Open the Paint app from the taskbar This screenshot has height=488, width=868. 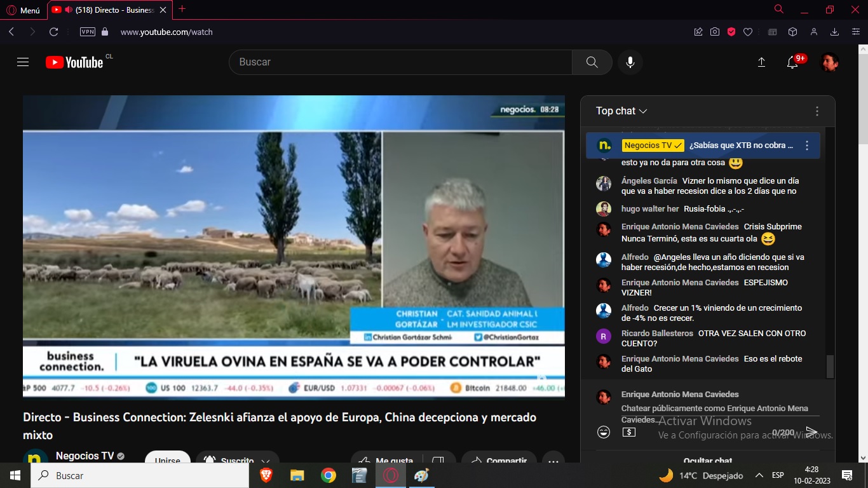pos(421,475)
